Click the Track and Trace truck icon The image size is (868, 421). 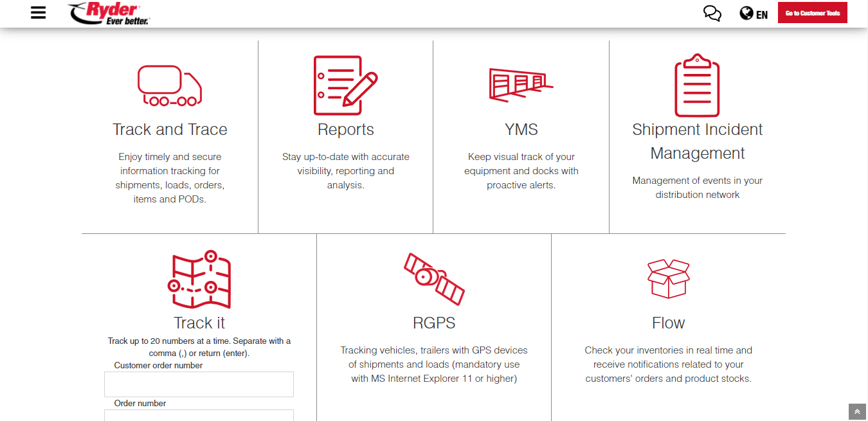pyautogui.click(x=170, y=85)
